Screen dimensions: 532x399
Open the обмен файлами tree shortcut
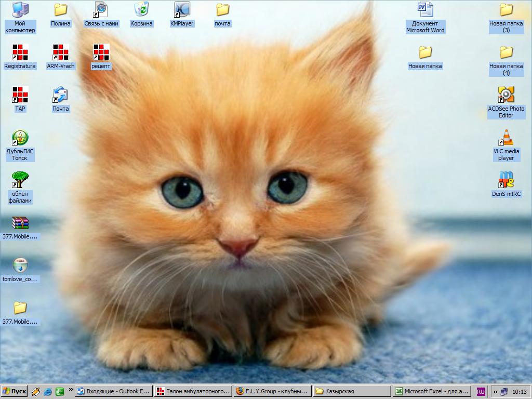20,188
